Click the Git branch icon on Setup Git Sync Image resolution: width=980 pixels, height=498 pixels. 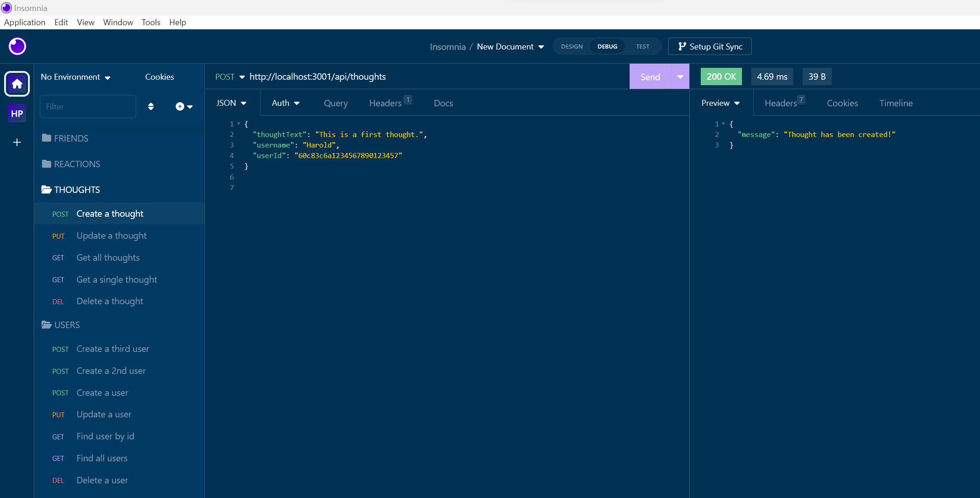683,46
